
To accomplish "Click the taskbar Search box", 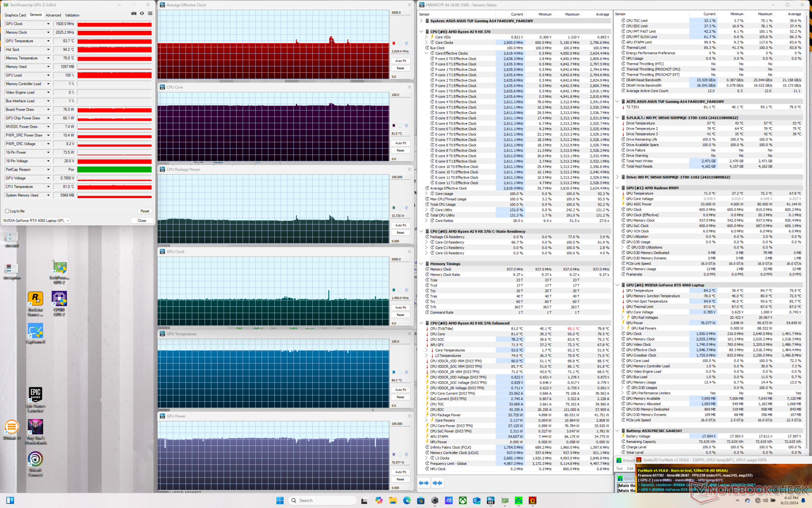I will (323, 500).
